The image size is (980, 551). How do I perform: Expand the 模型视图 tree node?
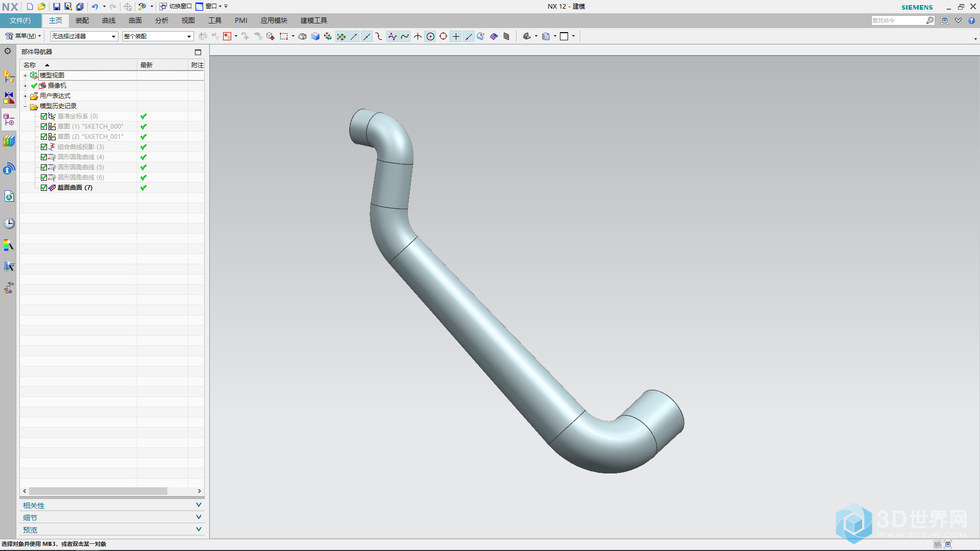pyautogui.click(x=25, y=76)
